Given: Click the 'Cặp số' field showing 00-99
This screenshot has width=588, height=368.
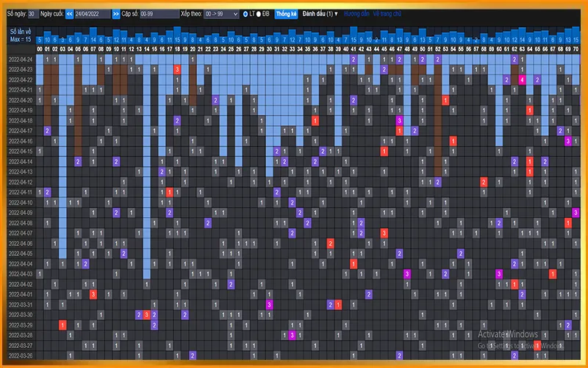Looking at the screenshot, I should click(159, 14).
